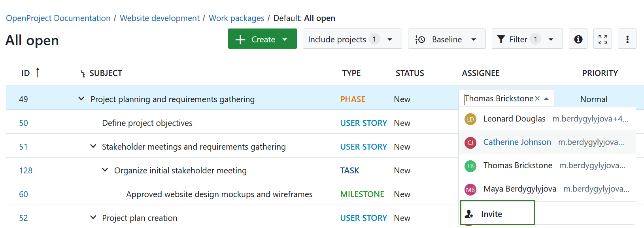Click the info circle icon button

(x=578, y=39)
